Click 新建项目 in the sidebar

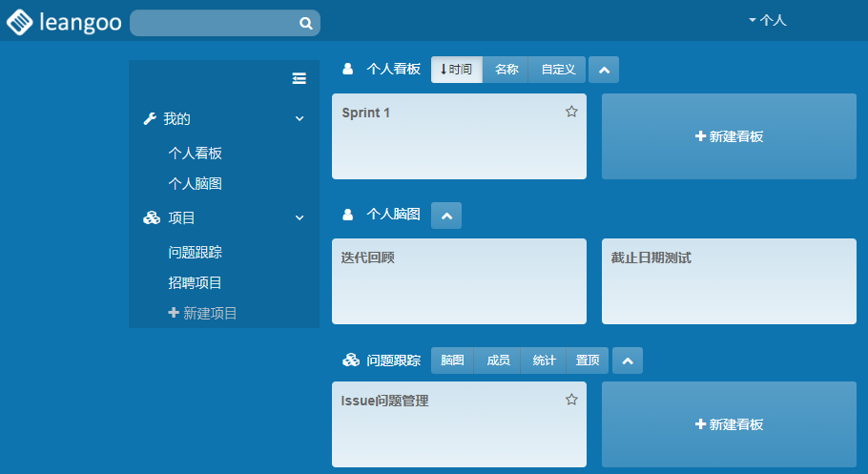point(202,313)
